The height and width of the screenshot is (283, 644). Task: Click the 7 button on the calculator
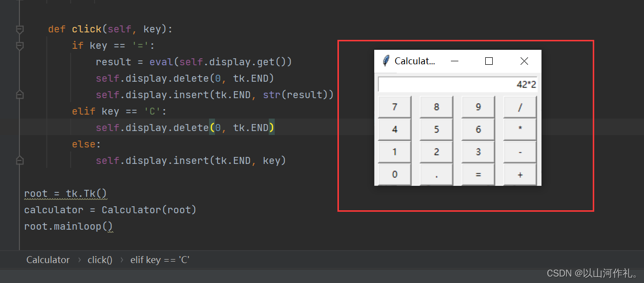(x=395, y=107)
